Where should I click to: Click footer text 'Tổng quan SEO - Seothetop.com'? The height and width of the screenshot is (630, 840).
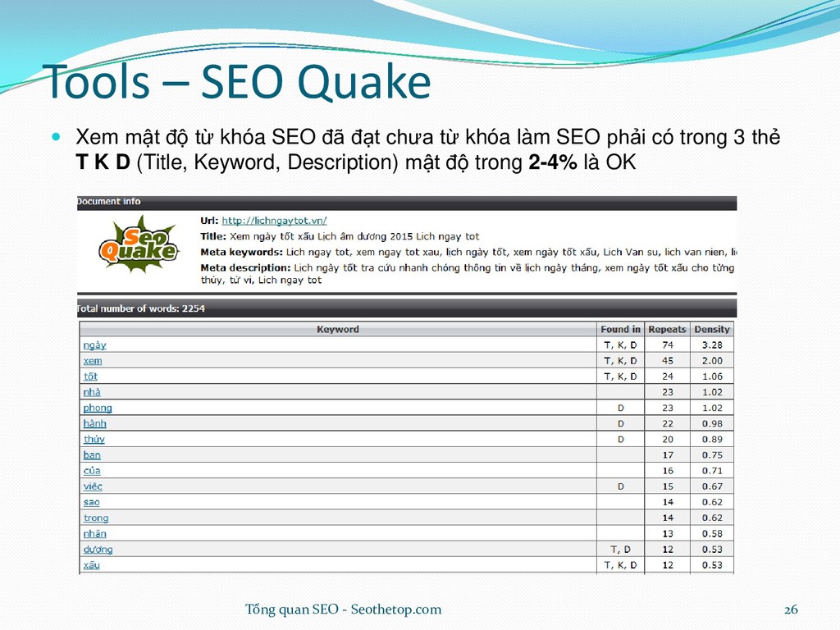(344, 609)
